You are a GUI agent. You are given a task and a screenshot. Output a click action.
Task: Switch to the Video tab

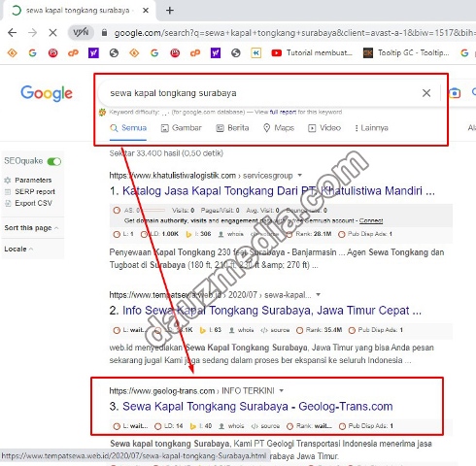[x=324, y=128]
